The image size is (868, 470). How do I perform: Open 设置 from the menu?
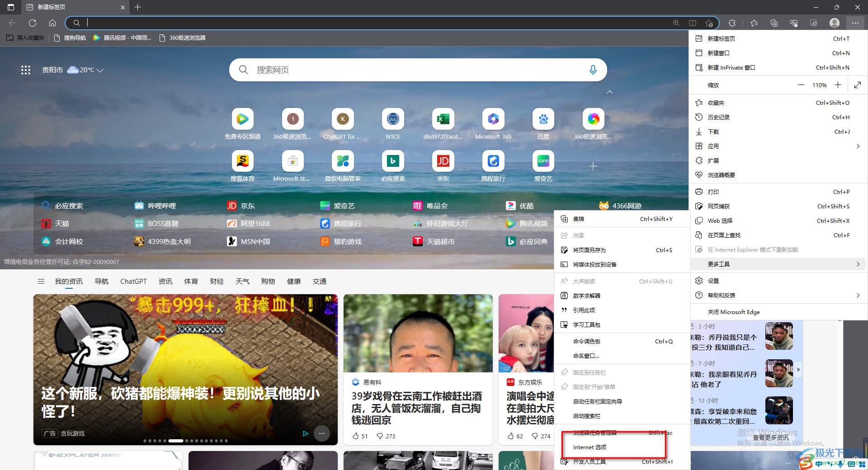click(778, 281)
